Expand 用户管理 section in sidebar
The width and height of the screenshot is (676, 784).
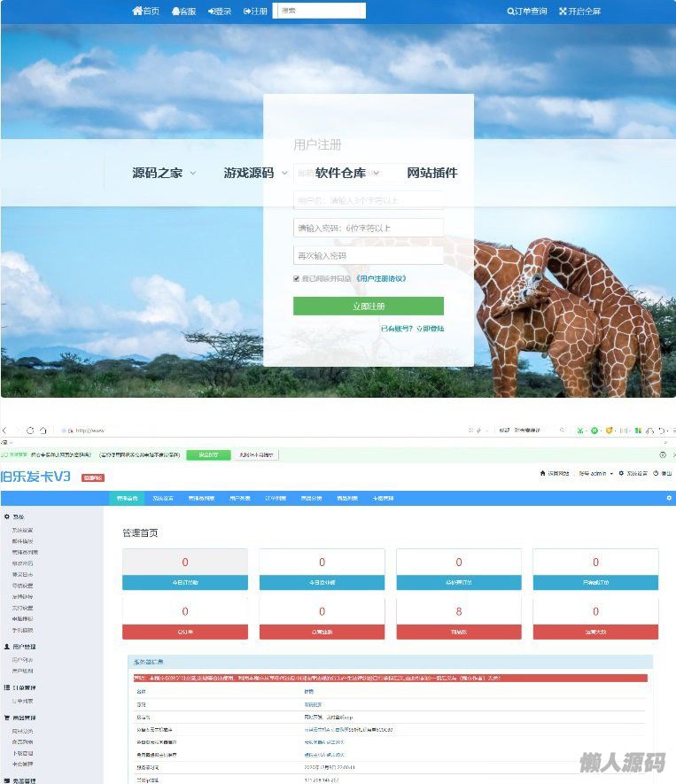pos(20,647)
